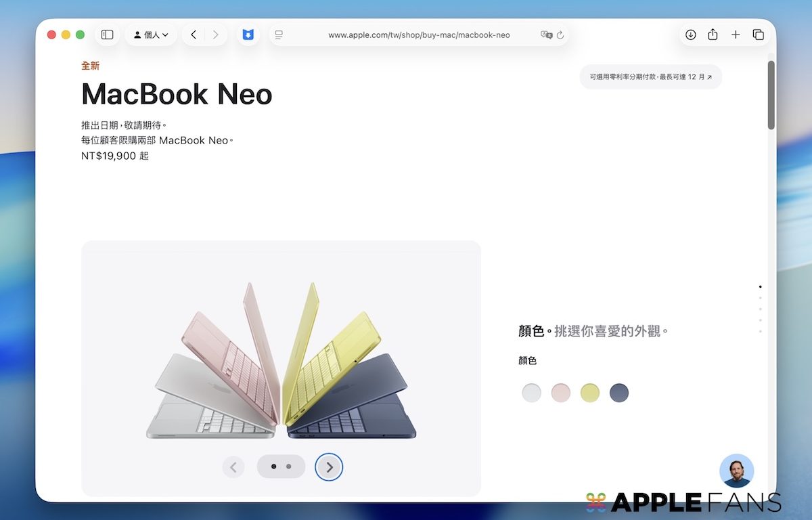This screenshot has width=812, height=520.
Task: Jump to the second gallery slide dot
Action: point(289,467)
